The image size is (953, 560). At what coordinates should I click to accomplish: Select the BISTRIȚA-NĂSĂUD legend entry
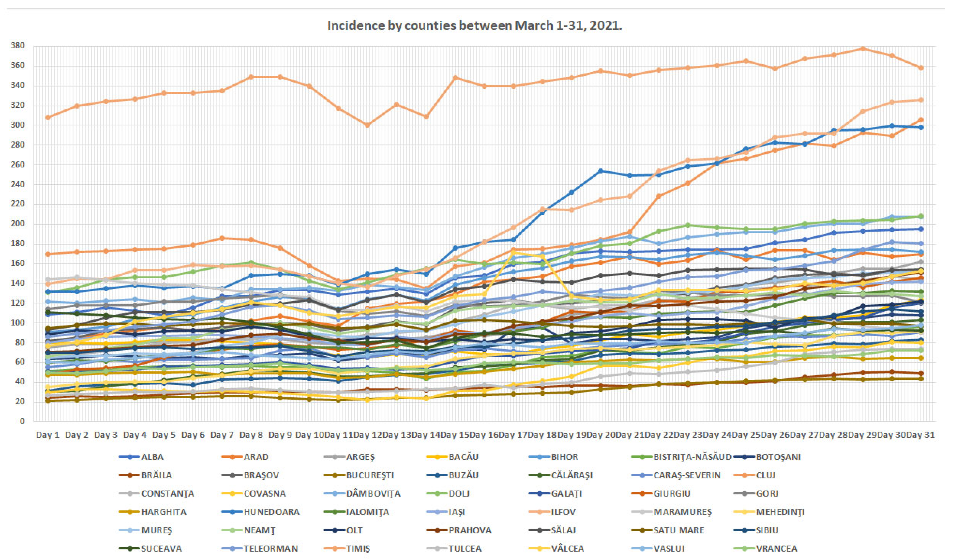[x=693, y=457]
